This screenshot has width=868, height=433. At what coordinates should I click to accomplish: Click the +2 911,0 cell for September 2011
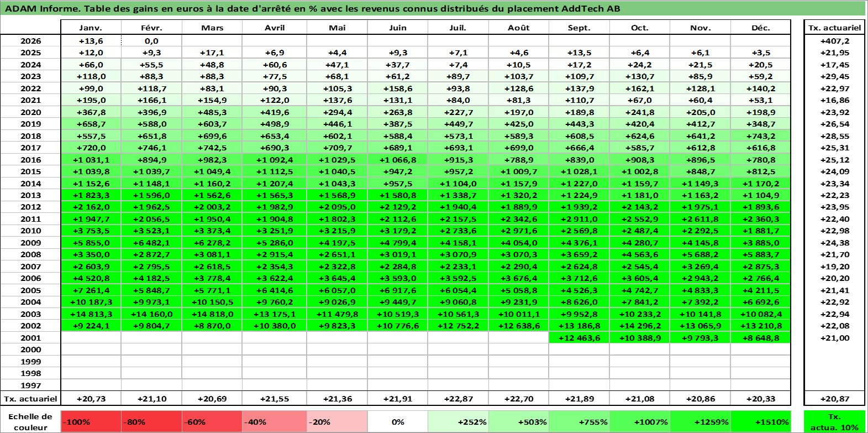[x=579, y=219]
